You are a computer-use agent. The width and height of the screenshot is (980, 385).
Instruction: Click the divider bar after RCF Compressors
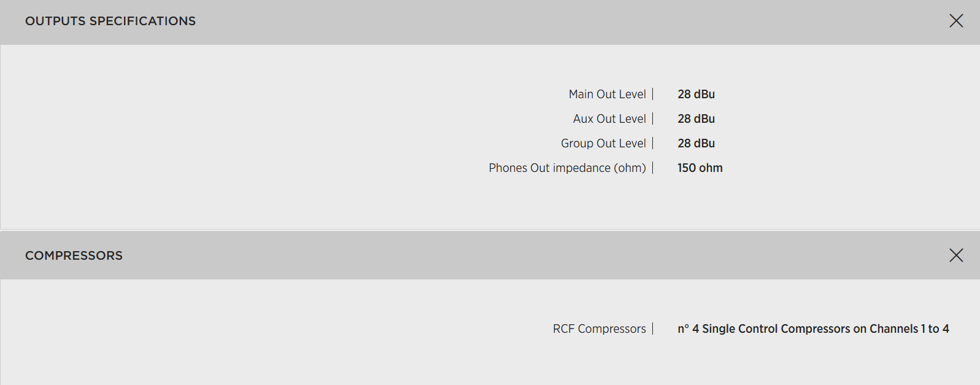click(653, 329)
